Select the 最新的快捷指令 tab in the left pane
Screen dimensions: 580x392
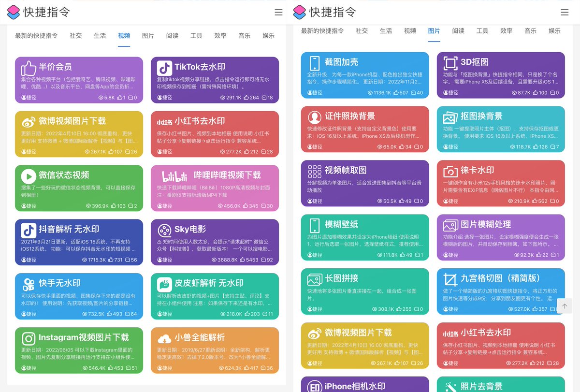(36, 36)
